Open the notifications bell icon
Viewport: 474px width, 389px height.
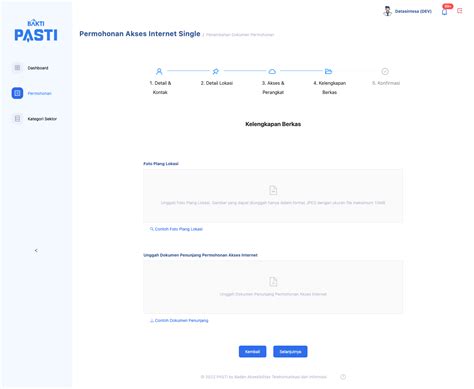coord(445,12)
